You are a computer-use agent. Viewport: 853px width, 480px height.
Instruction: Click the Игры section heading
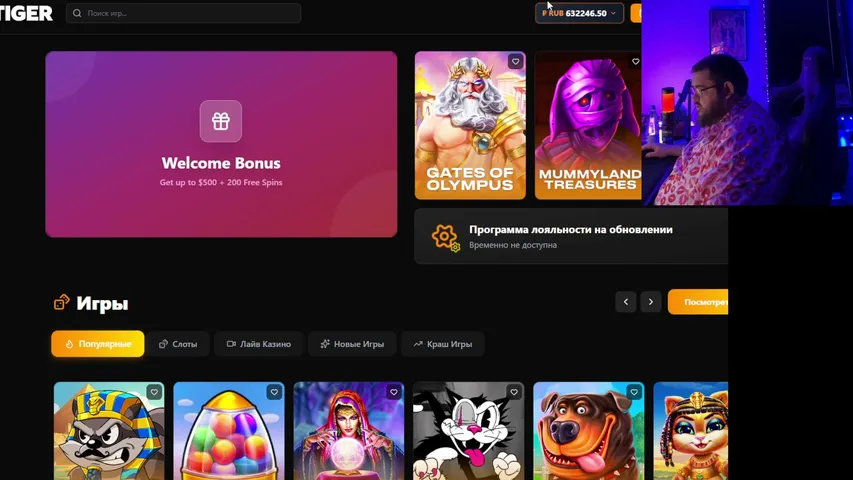pyautogui.click(x=102, y=303)
